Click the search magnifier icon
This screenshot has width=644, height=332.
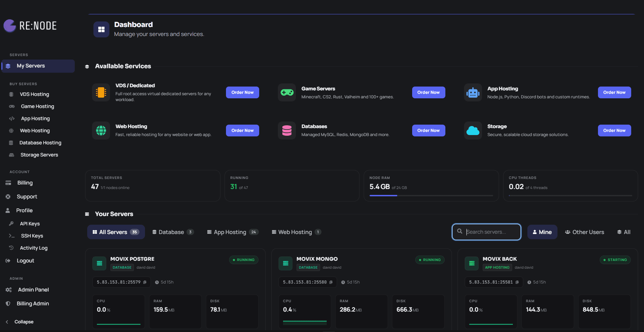point(460,231)
